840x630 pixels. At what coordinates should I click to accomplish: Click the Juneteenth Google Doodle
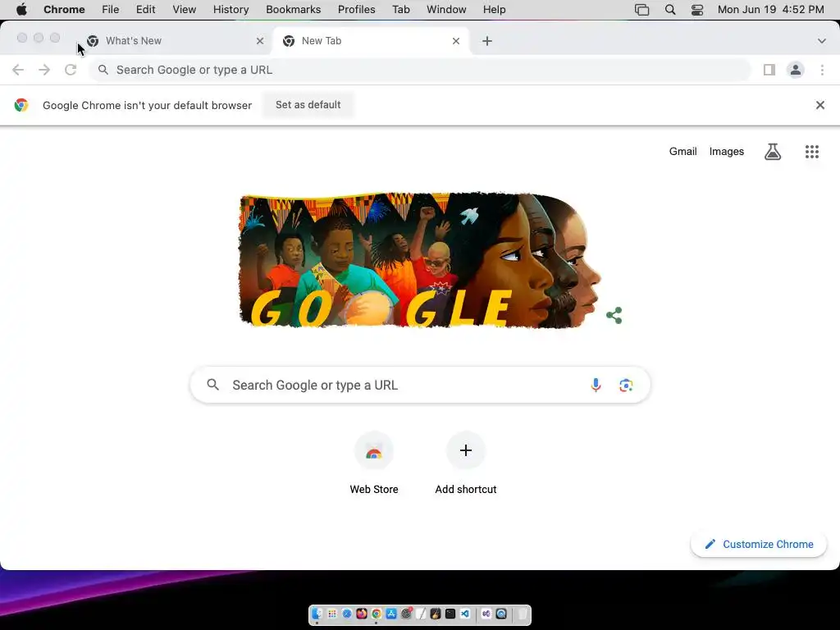point(420,260)
